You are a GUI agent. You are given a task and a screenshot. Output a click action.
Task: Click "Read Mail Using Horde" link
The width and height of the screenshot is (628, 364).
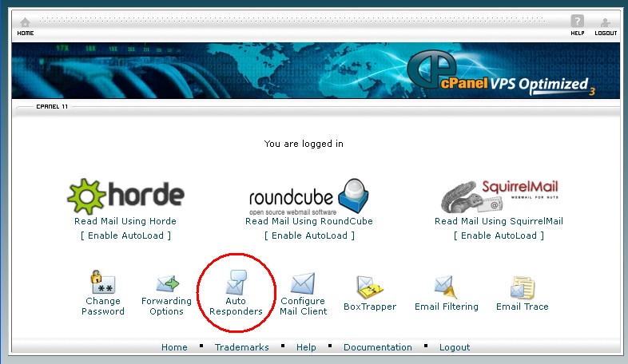point(125,221)
